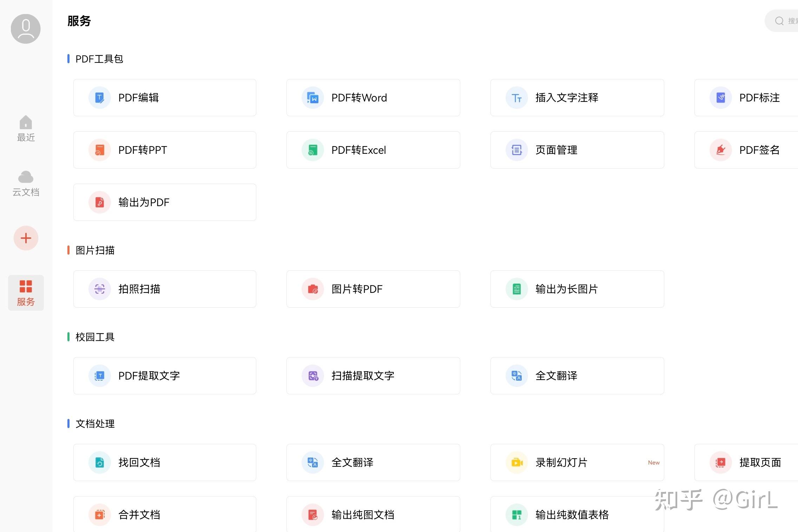Select the 输出为长图片 tool
The height and width of the screenshot is (532, 798).
point(576,289)
